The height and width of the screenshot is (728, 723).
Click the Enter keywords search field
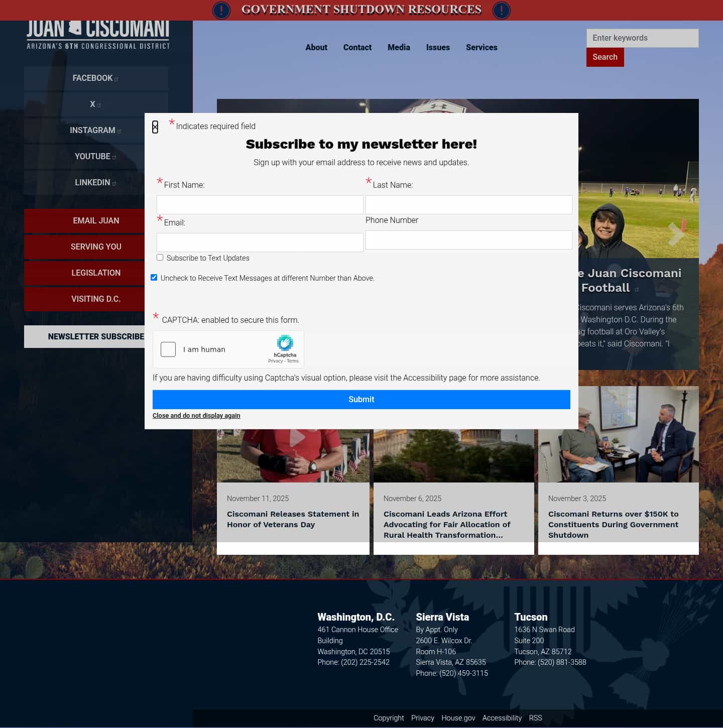point(643,38)
